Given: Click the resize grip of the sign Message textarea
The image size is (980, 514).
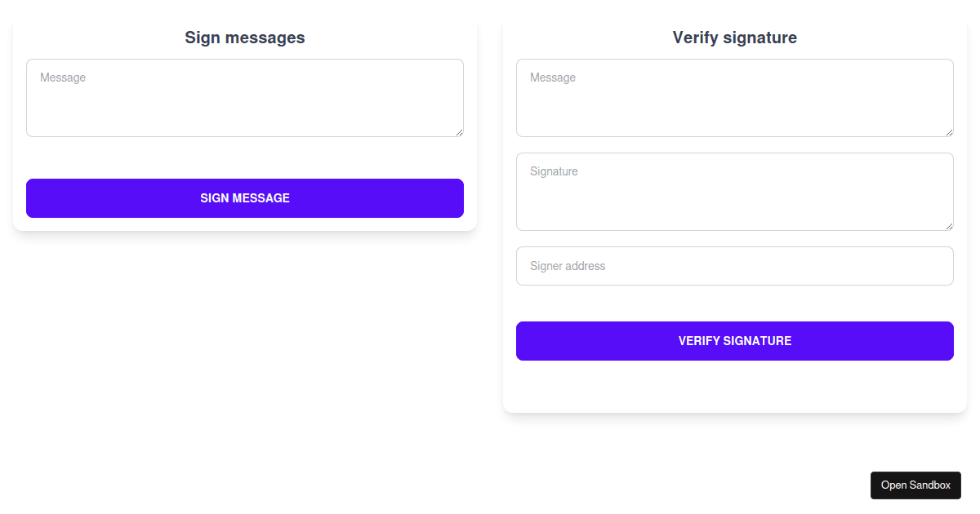Looking at the screenshot, I should pyautogui.click(x=460, y=133).
